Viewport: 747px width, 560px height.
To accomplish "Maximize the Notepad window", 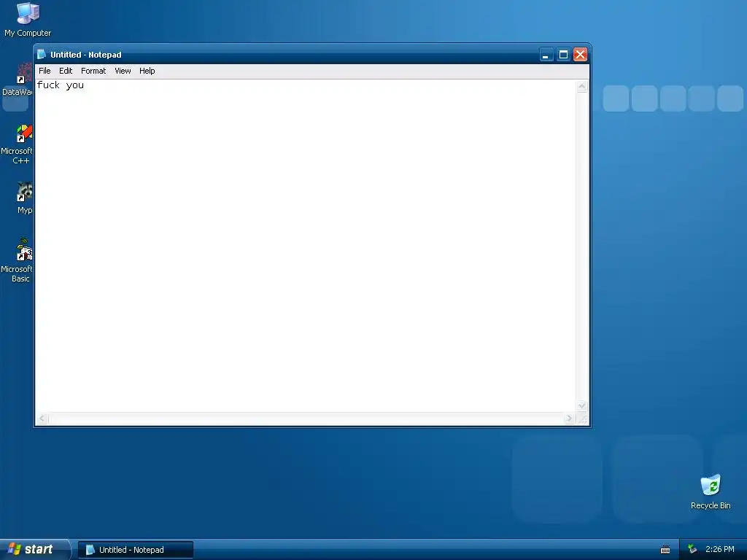I will (563, 55).
